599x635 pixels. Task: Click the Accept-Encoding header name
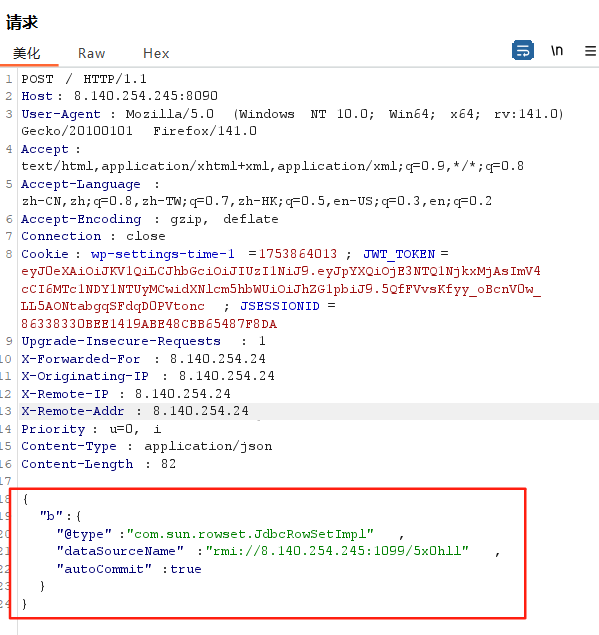coord(81,219)
